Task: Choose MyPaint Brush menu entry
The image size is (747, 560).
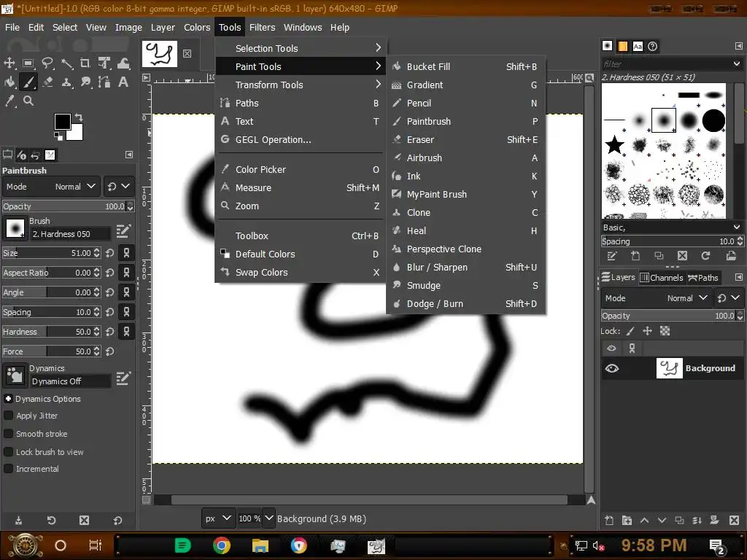Action: point(465,194)
